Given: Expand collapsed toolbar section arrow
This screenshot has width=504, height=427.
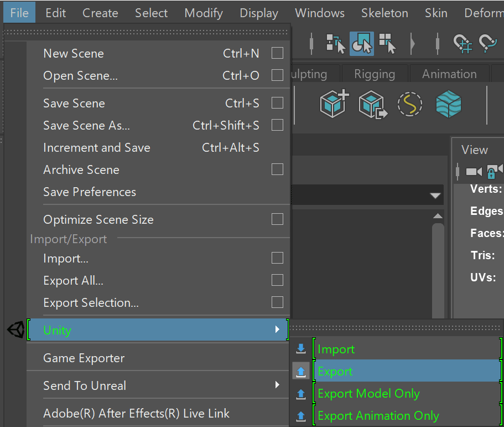Looking at the screenshot, I should (413, 43).
